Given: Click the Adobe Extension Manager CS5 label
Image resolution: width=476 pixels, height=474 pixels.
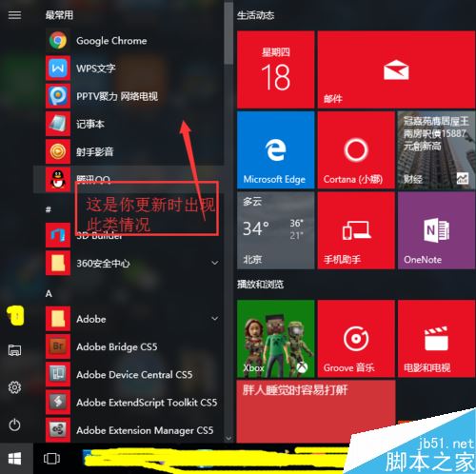Looking at the screenshot, I should (x=145, y=430).
